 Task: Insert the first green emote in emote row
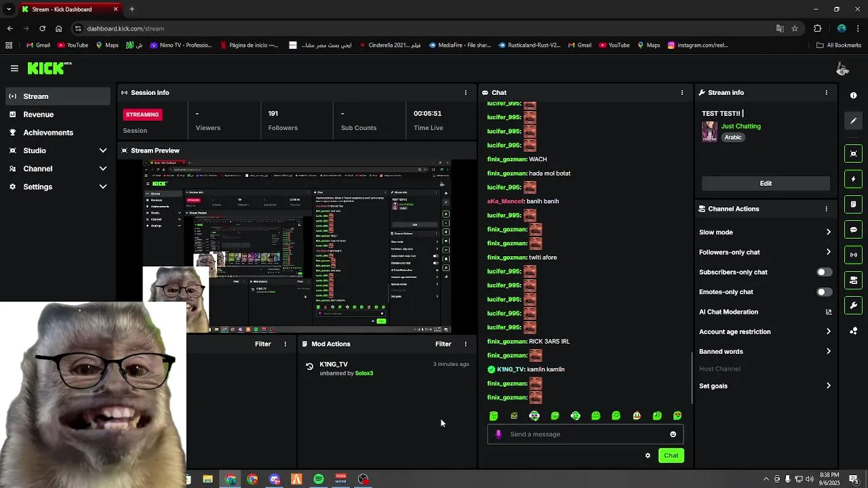[x=494, y=415]
